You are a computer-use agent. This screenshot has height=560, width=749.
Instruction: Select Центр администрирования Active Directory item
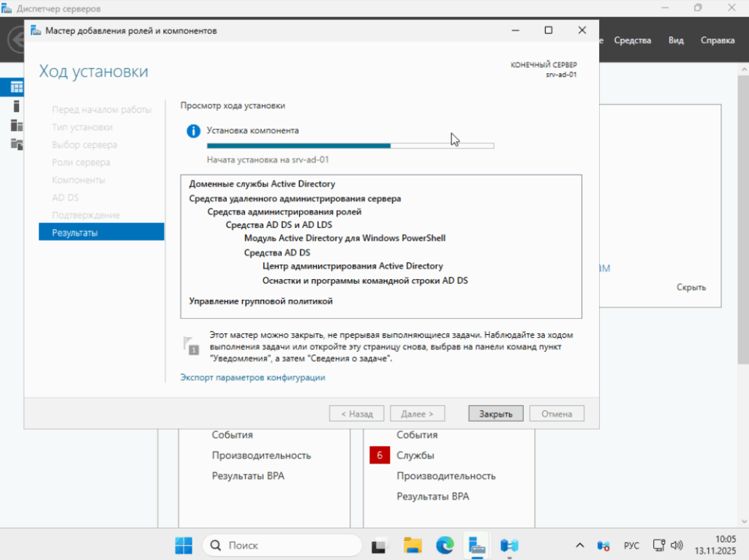click(353, 266)
